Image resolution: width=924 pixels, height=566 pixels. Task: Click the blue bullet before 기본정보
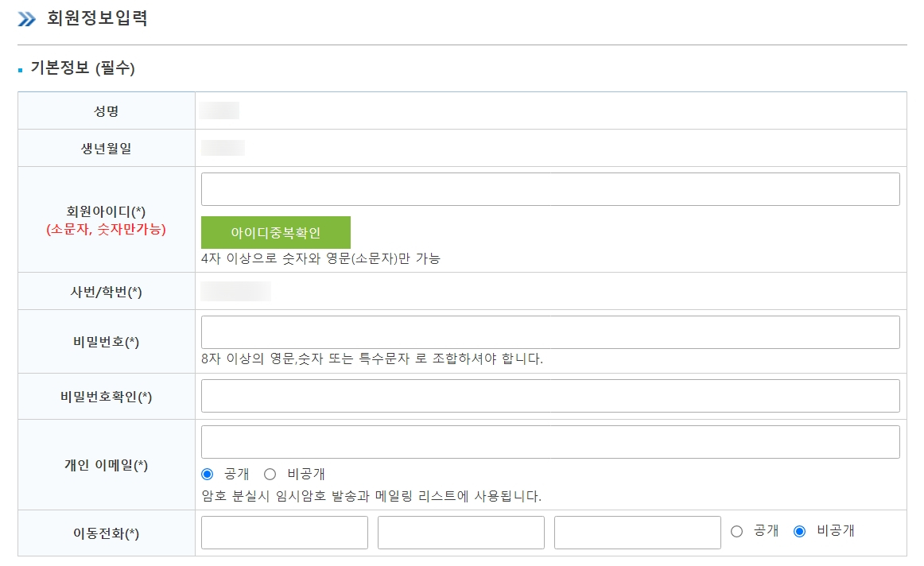[21, 71]
